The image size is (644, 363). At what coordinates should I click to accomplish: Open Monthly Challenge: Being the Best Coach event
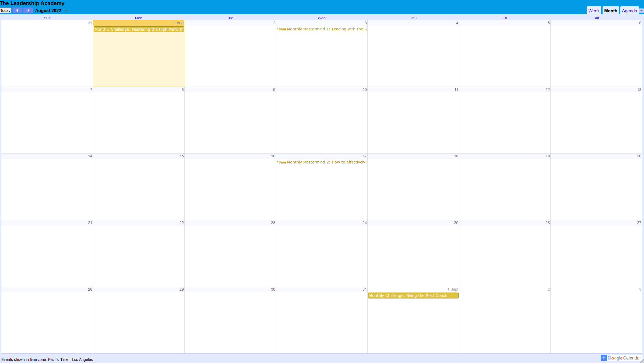coord(413,296)
